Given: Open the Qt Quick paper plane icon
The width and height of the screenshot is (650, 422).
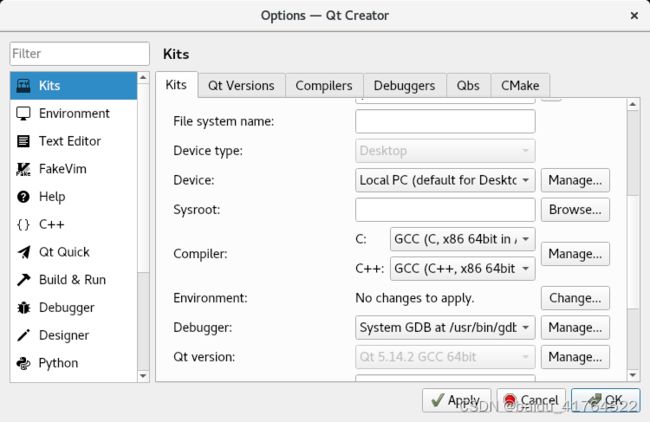Looking at the screenshot, I should [23, 252].
